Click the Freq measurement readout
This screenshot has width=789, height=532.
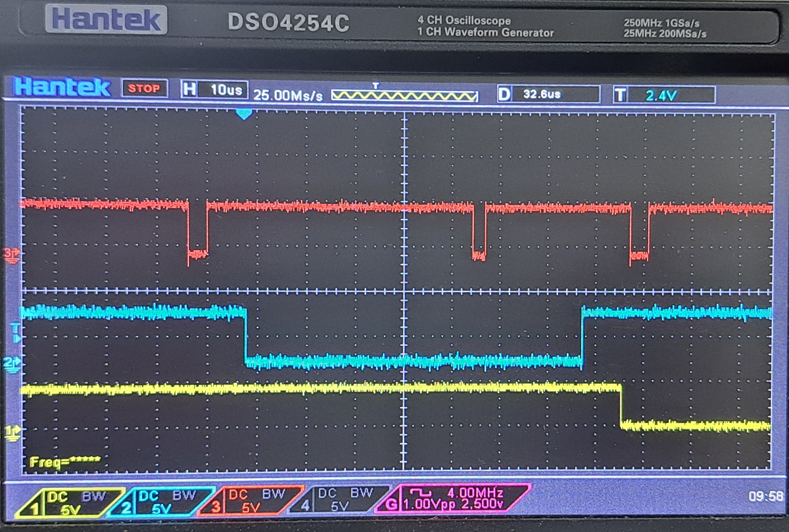[65, 462]
